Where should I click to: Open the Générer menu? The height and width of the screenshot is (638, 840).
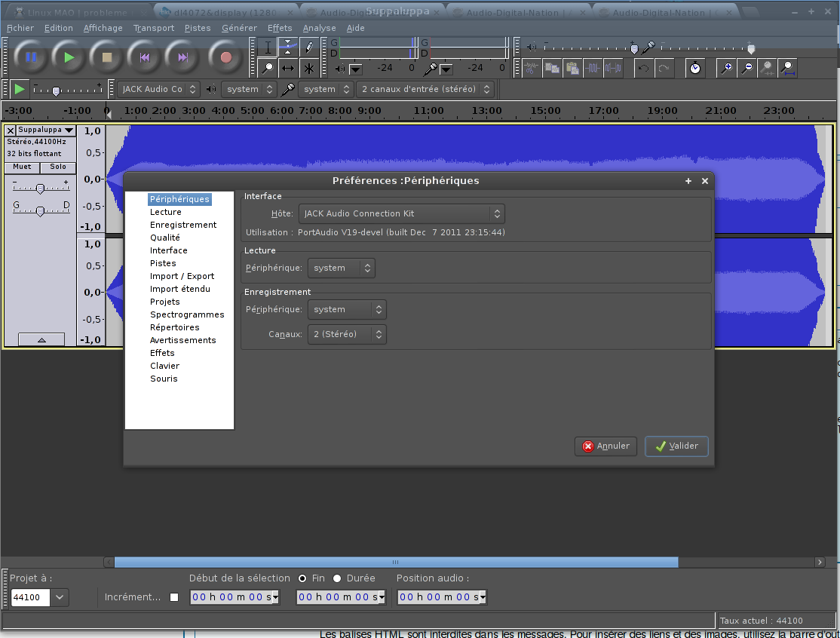point(239,28)
